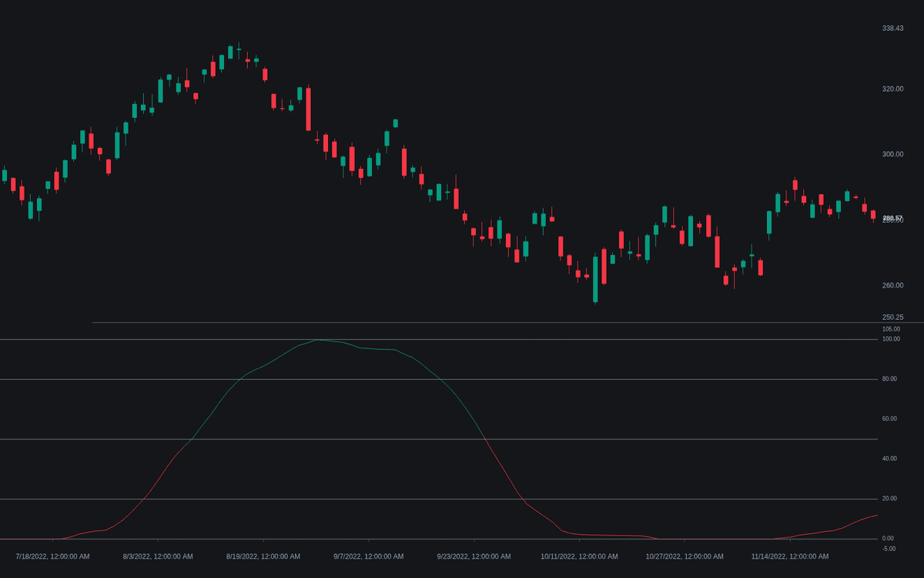
Task: Select the 60.00 indicator scale label
Action: pyautogui.click(x=889, y=419)
